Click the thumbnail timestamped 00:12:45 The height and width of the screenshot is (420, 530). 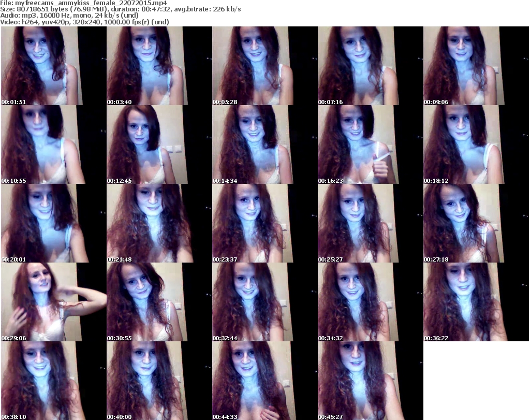159,144
